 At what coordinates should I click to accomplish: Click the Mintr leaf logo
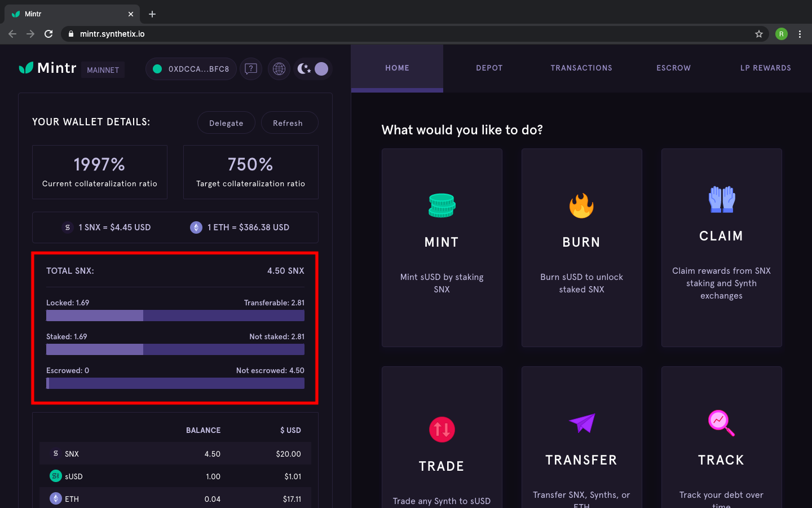tap(27, 68)
